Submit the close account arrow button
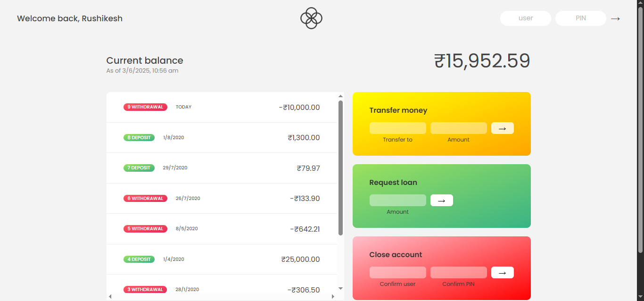This screenshot has width=644, height=301. [x=502, y=273]
